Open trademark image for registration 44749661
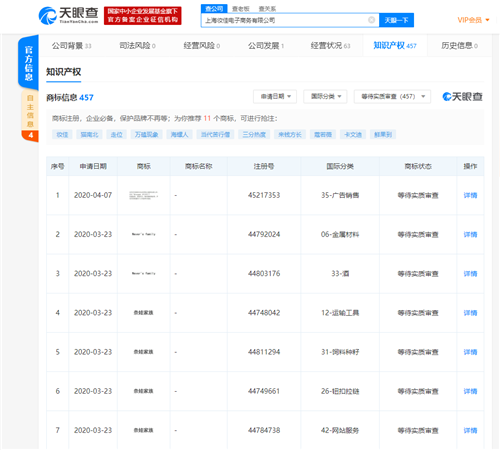Viewport: 500px width, 450px height. 144,391
